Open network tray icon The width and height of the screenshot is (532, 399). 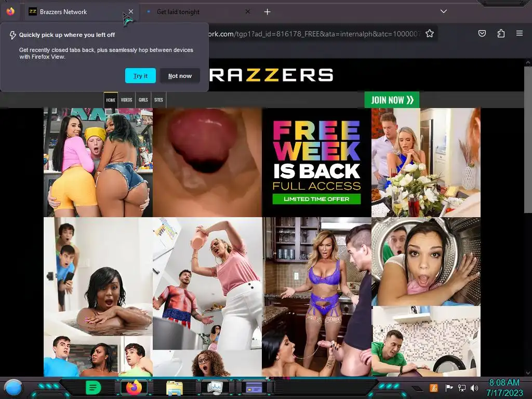point(462,388)
